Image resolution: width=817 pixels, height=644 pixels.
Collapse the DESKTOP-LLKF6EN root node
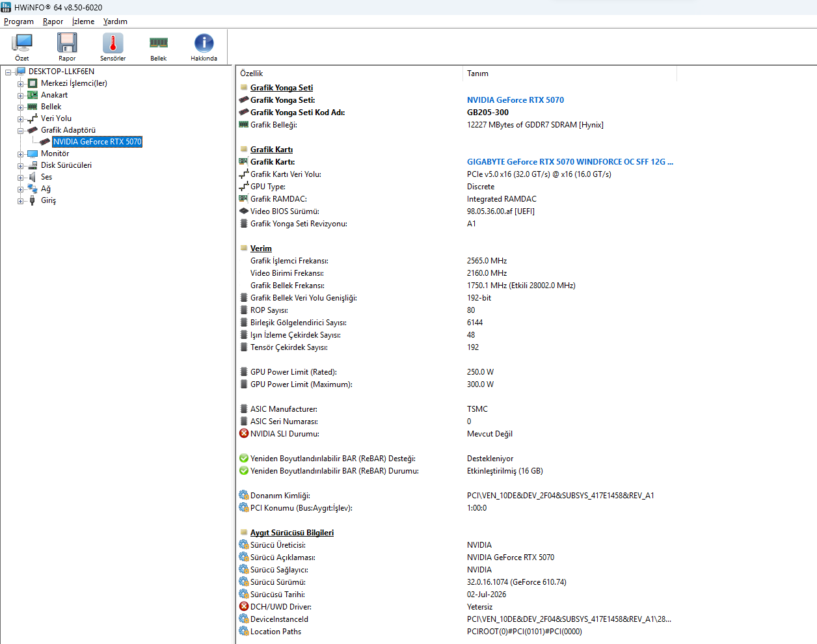[8, 72]
